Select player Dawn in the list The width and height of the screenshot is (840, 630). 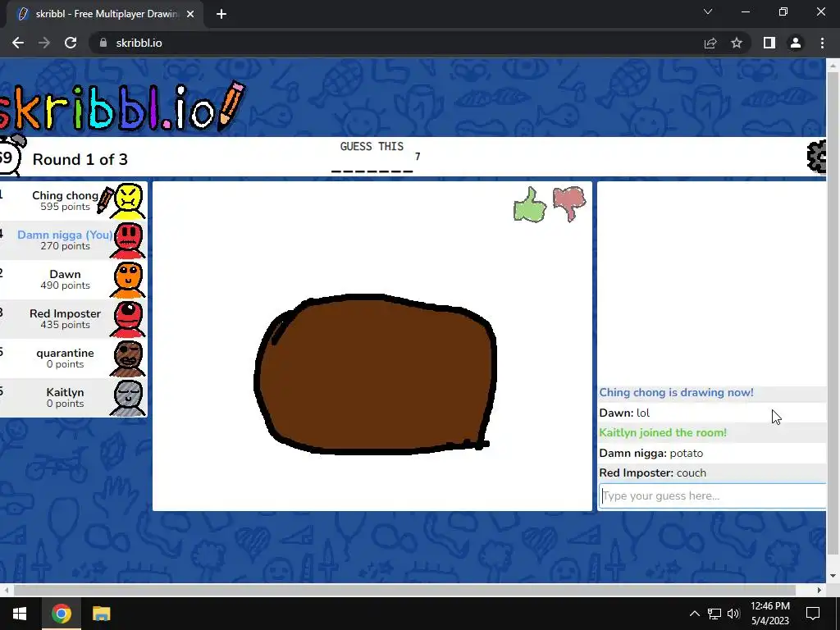pos(73,281)
